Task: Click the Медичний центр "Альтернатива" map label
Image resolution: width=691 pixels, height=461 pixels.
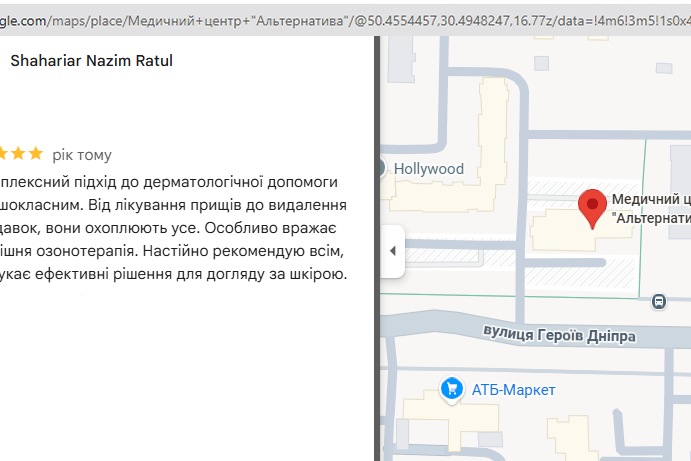Action: (650, 208)
